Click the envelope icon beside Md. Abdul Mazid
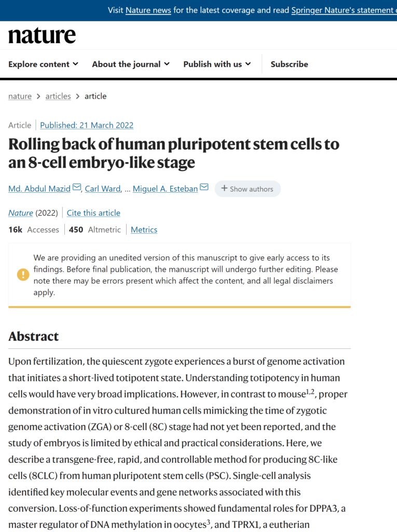The width and height of the screenshot is (397, 532). (x=77, y=188)
